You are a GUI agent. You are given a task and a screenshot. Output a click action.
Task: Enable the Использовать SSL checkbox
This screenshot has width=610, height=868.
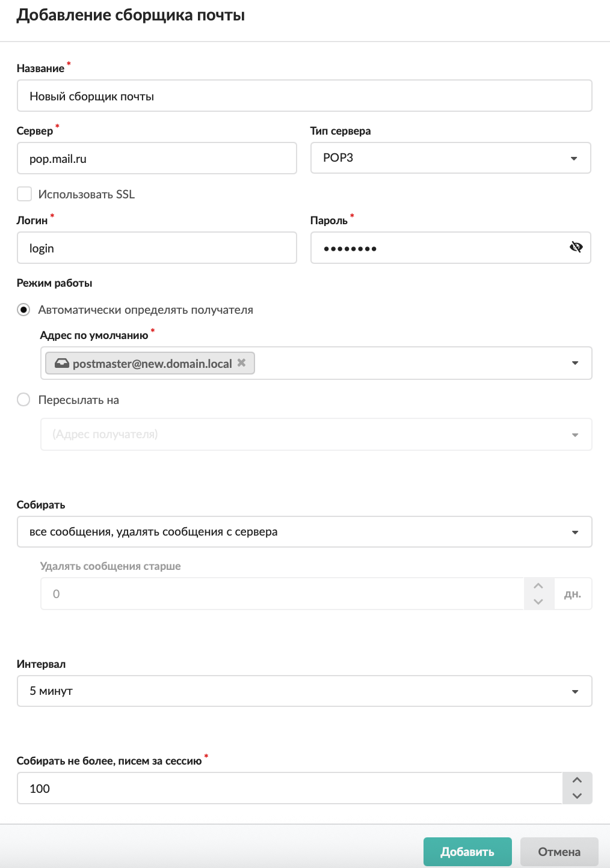[24, 194]
